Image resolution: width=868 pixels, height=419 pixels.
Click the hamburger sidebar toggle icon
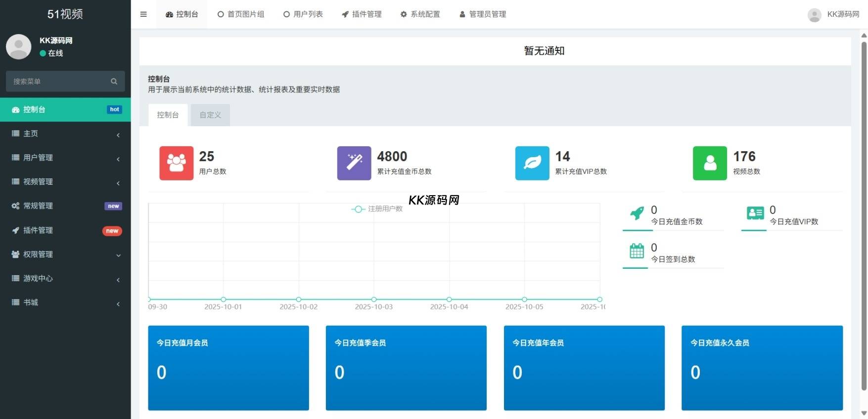tap(143, 14)
